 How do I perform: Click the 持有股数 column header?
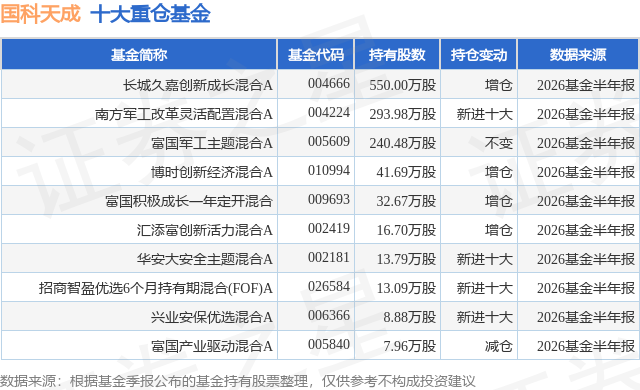(x=397, y=55)
